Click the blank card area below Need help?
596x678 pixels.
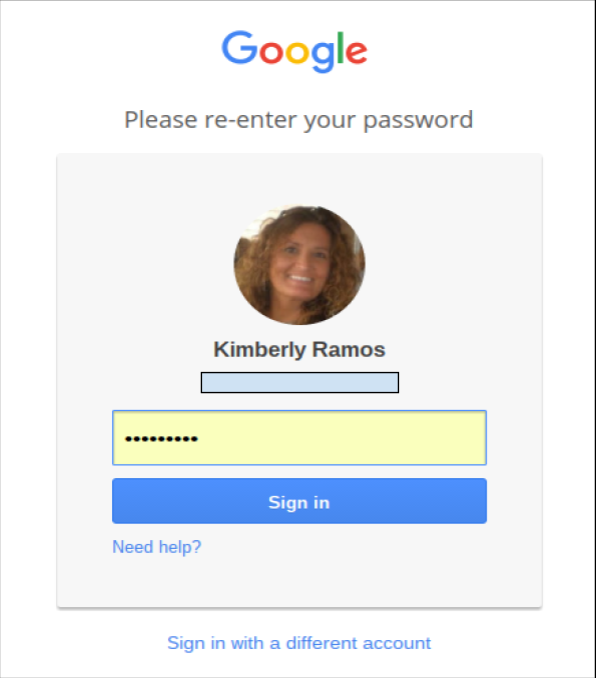coord(299,582)
